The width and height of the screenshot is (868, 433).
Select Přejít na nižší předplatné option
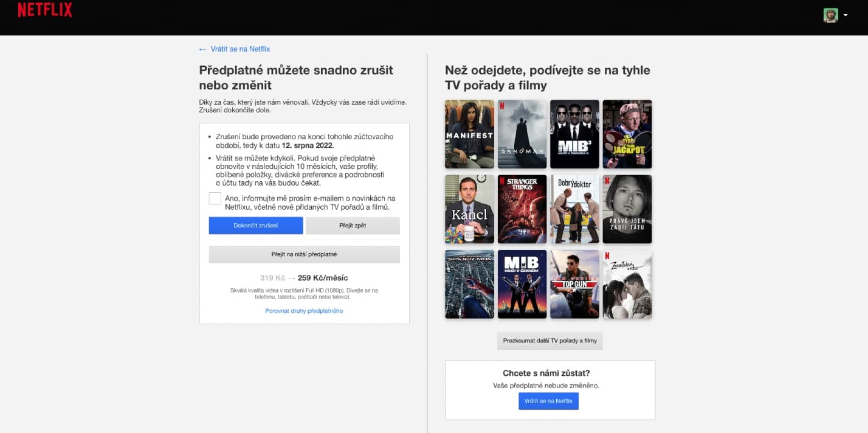(305, 254)
